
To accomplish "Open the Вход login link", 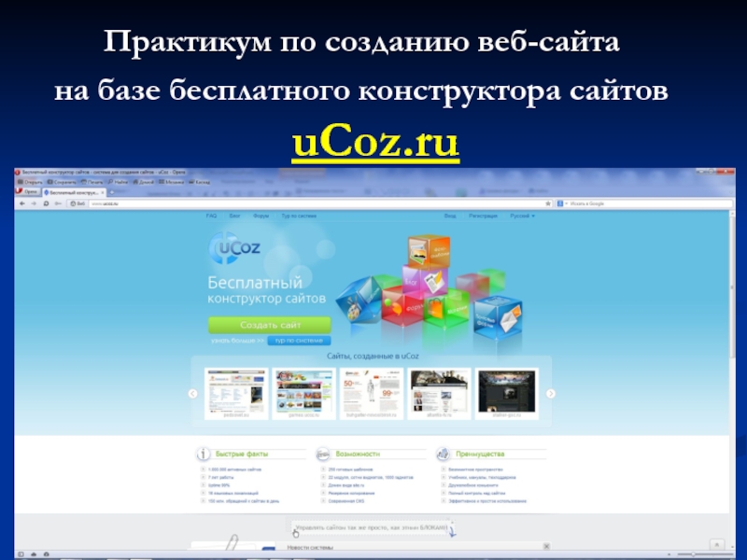I will pyautogui.click(x=450, y=216).
